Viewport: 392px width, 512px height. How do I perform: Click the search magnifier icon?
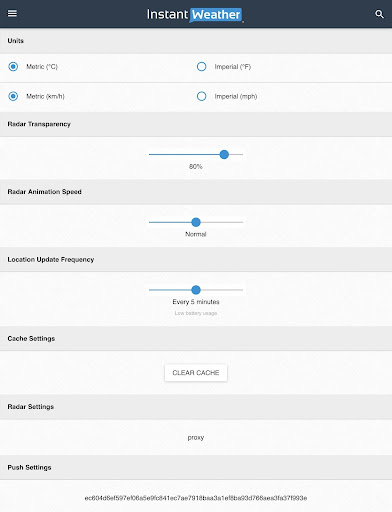pos(379,14)
